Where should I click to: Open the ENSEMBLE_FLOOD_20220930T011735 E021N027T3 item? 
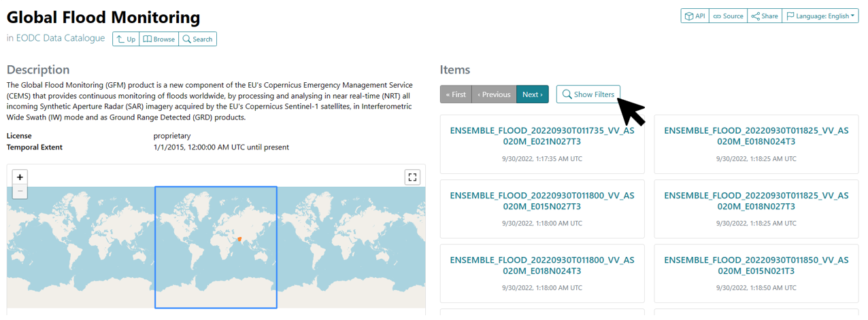click(542, 137)
